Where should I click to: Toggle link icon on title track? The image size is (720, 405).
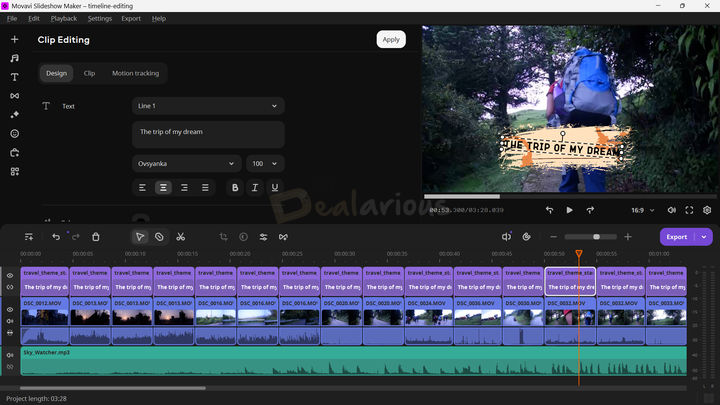10,287
